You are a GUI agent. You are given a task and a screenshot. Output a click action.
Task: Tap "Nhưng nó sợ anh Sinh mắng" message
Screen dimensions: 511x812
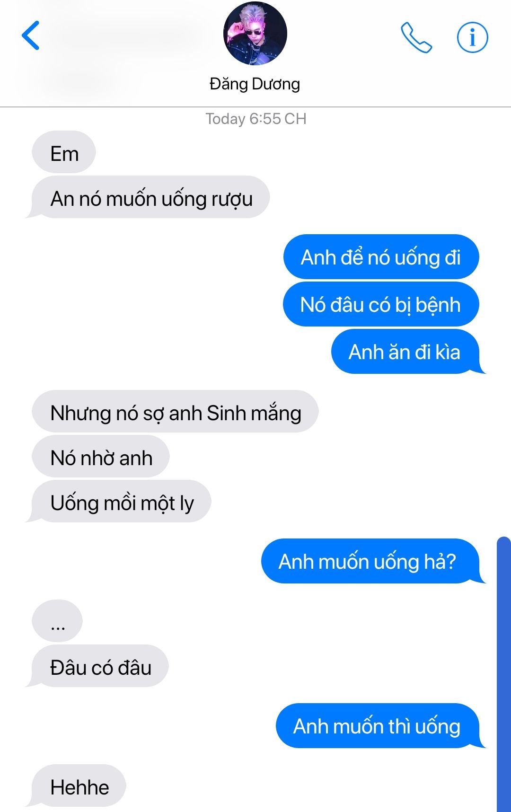point(175,411)
